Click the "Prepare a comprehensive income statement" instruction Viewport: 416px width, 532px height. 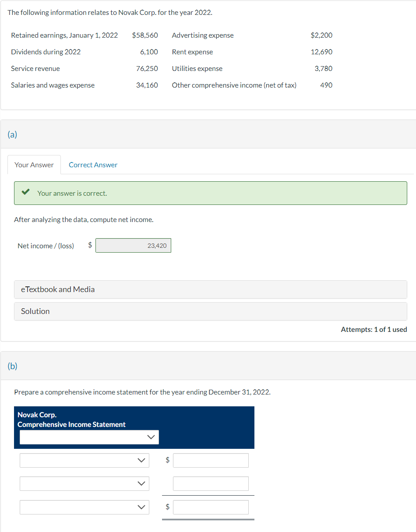tap(142, 392)
